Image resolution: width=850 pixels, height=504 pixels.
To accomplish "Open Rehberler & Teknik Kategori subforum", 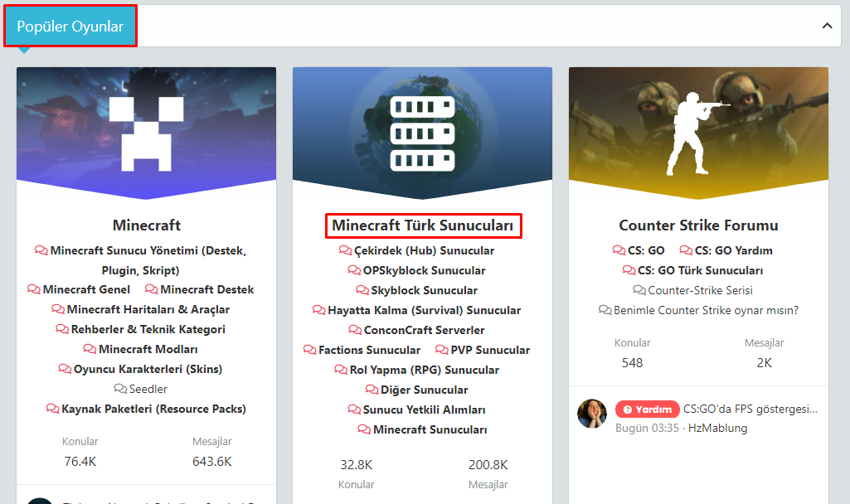I will click(x=148, y=329).
